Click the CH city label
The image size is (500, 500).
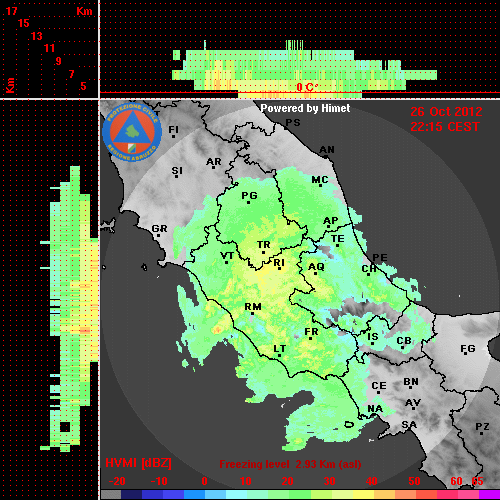(369, 268)
